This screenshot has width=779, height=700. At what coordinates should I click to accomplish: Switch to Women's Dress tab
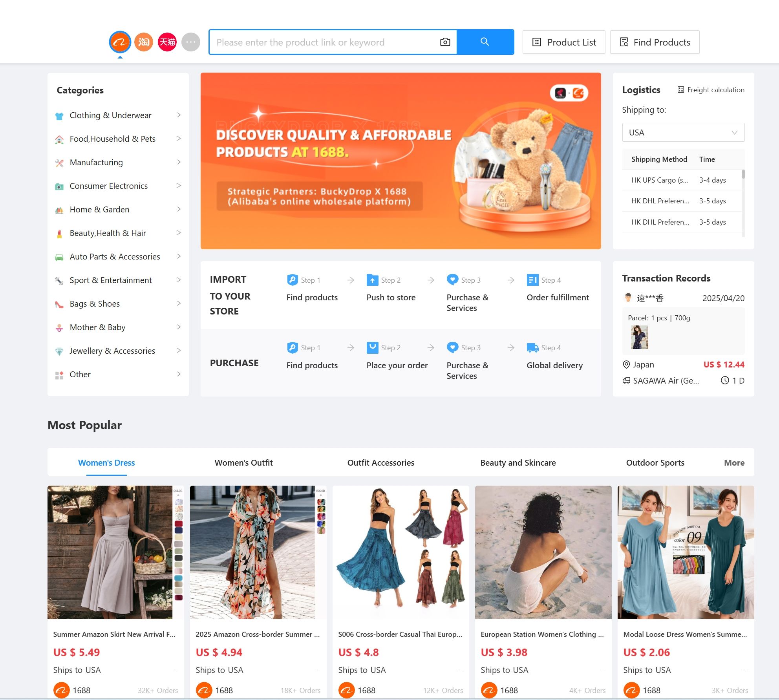click(106, 462)
